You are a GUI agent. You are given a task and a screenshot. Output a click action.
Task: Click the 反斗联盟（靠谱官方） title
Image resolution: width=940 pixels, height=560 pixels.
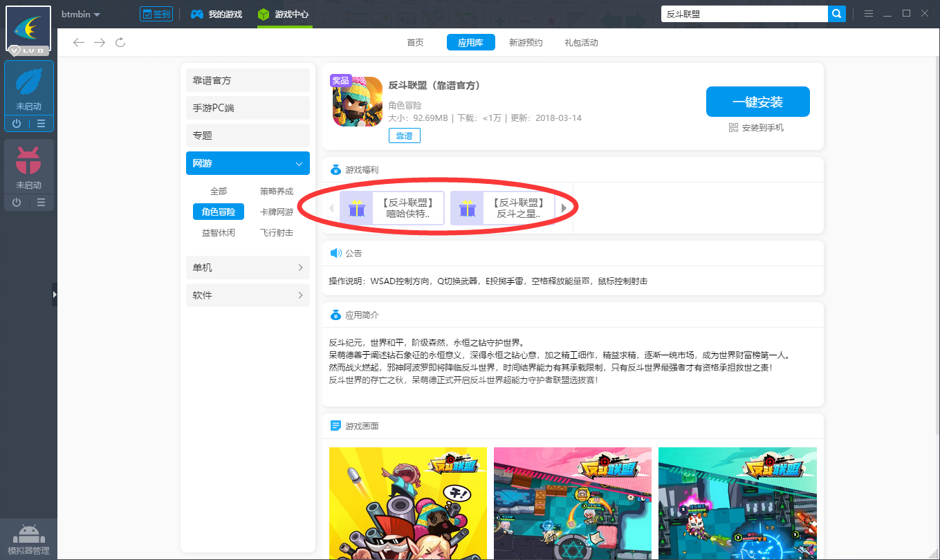[x=434, y=85]
